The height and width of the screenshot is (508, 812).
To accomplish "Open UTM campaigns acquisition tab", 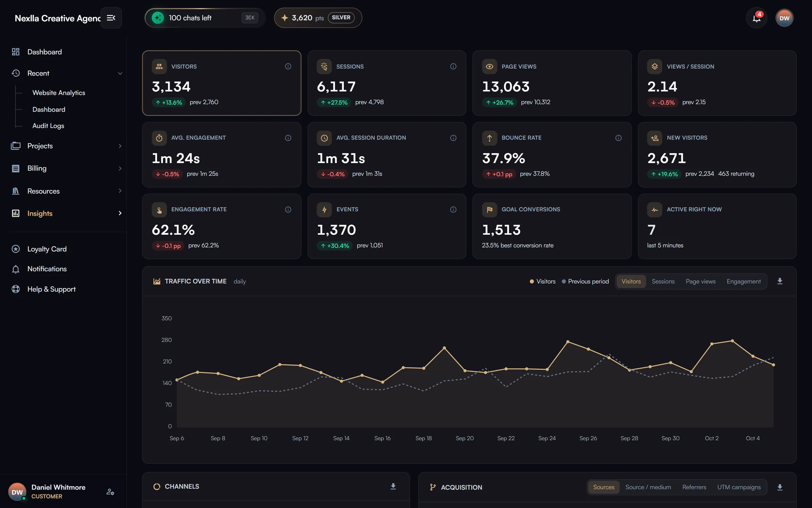I will point(739,487).
